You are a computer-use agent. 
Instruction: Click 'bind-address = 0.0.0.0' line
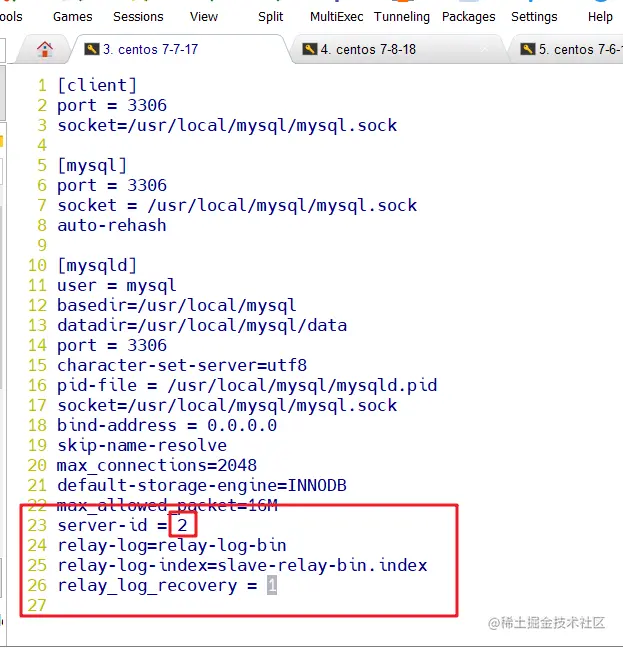(167, 426)
